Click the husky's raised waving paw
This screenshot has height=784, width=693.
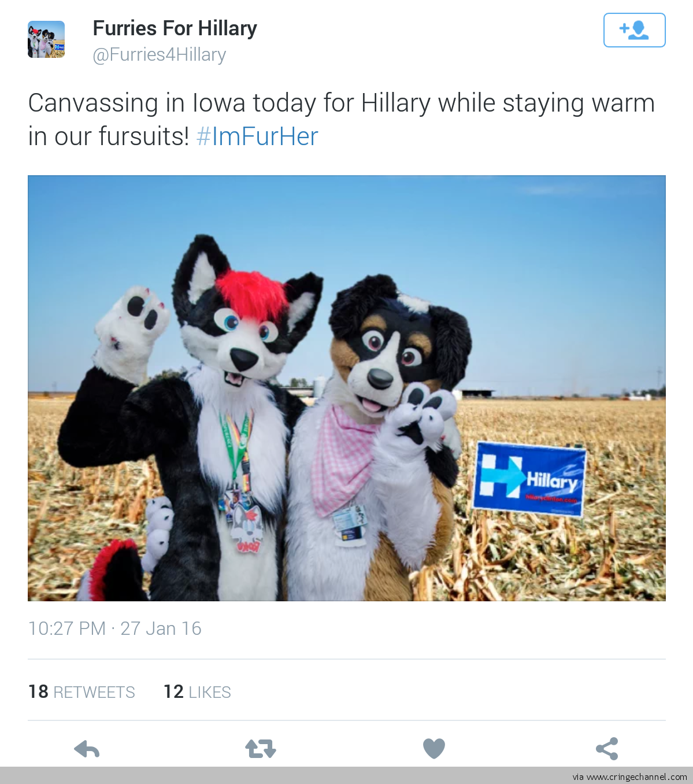[132, 330]
